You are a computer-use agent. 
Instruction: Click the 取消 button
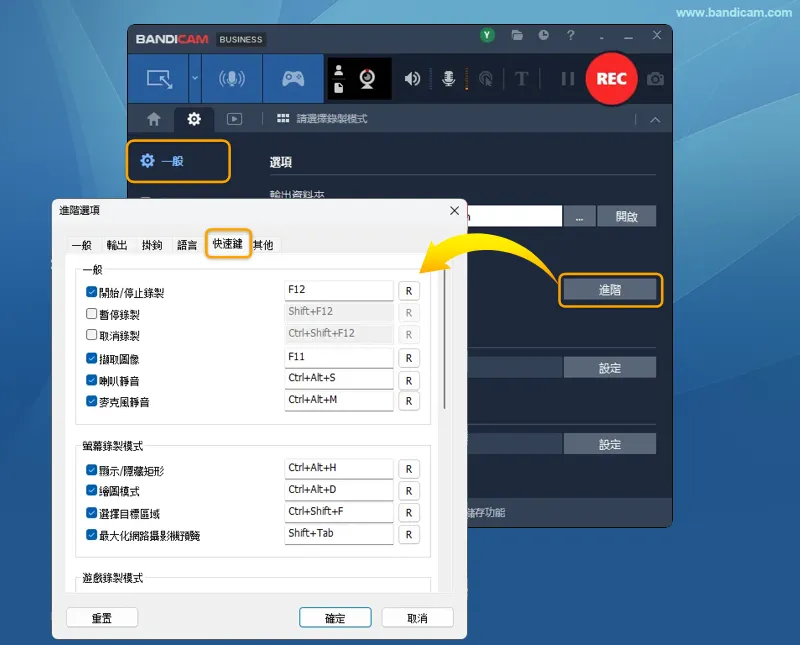click(417, 618)
